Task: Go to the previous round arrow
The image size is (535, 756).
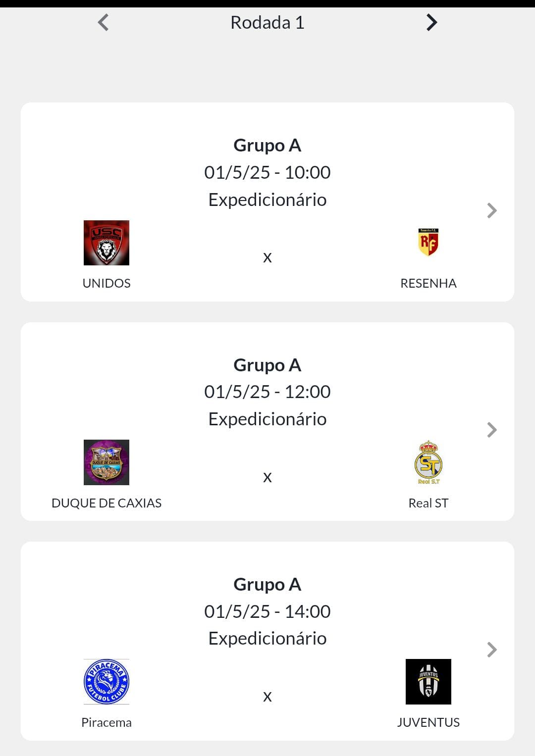Action: (103, 22)
